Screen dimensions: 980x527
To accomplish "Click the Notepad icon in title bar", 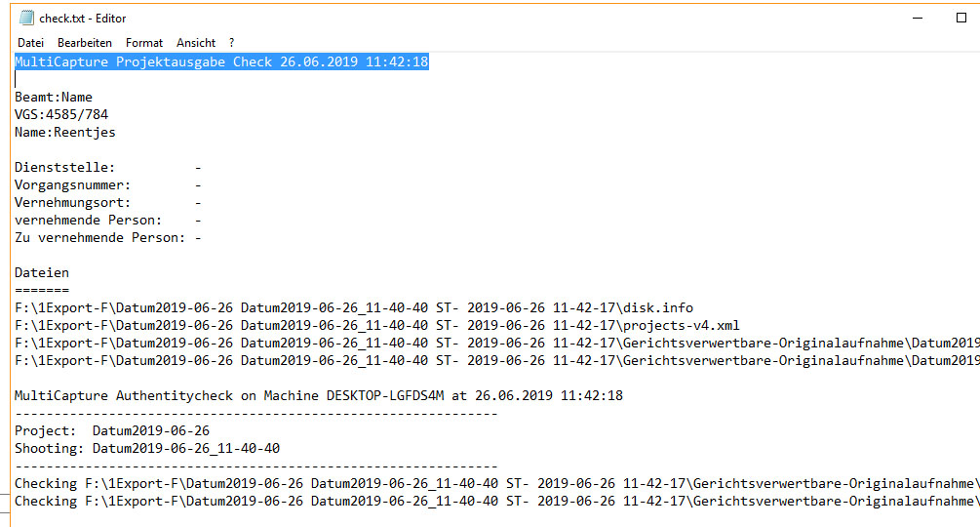I will click(x=26, y=19).
